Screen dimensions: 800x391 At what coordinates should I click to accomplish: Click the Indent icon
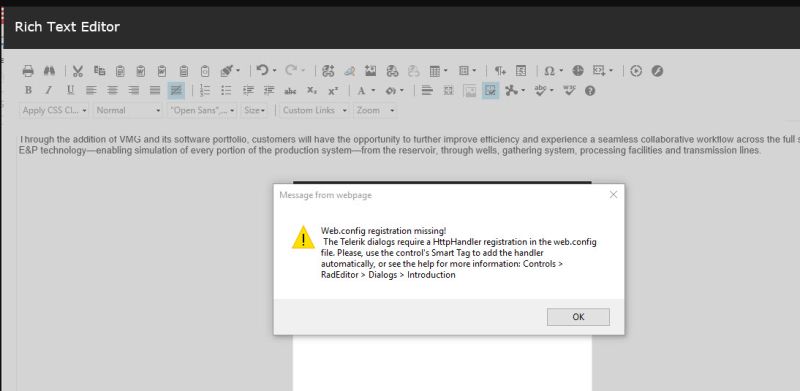pos(248,90)
